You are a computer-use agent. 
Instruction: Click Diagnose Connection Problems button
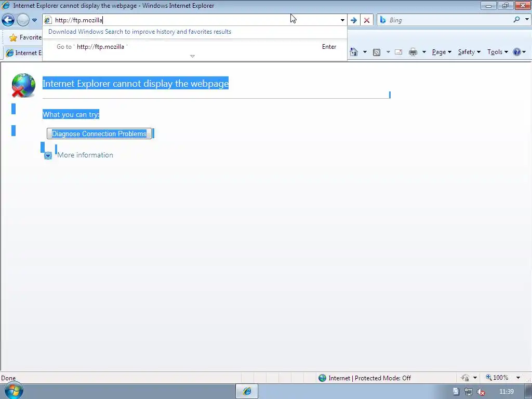click(99, 134)
